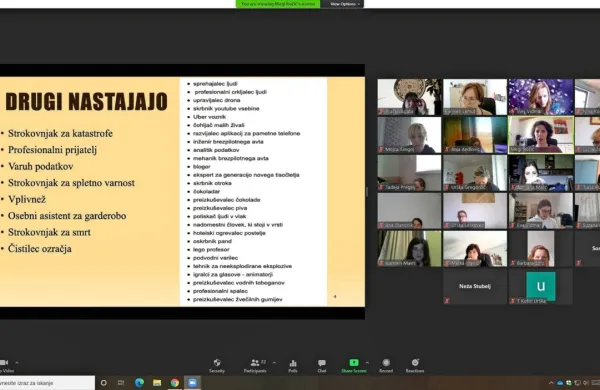
Task: Click the highlighted active speaker video tile
Action: point(541,135)
